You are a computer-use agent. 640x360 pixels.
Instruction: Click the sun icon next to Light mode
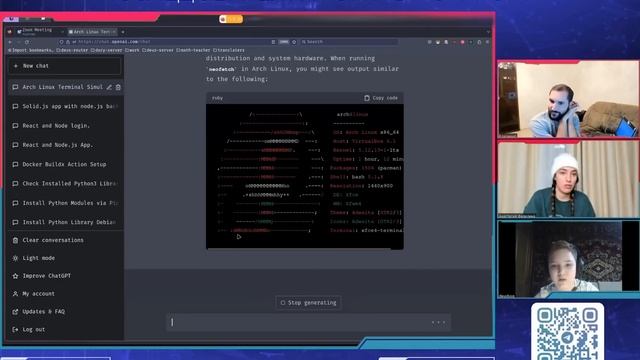pyautogui.click(x=15, y=258)
